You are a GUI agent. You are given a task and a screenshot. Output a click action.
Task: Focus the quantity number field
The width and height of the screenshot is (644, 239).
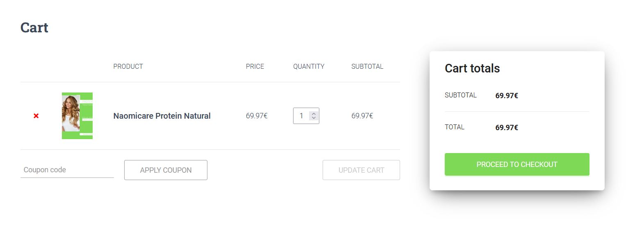(302, 116)
